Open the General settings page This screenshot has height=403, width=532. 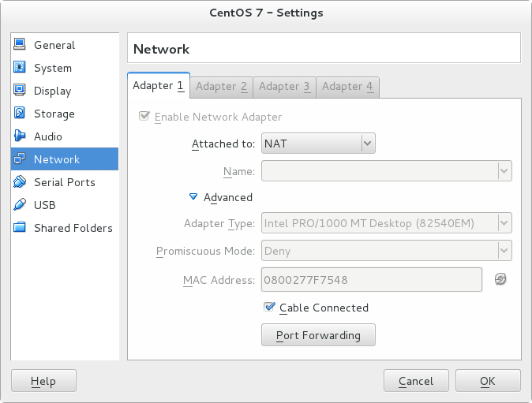(x=65, y=45)
